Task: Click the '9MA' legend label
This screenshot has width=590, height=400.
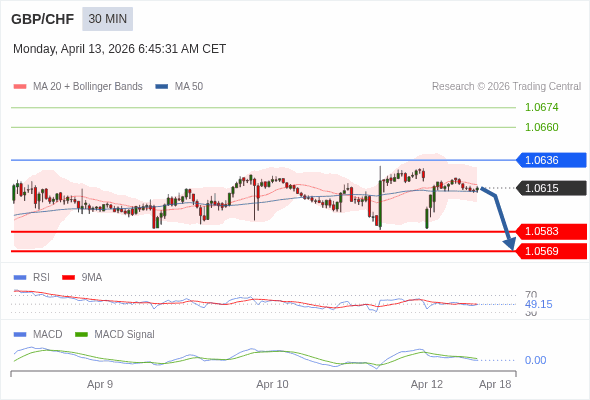Action: (x=91, y=278)
